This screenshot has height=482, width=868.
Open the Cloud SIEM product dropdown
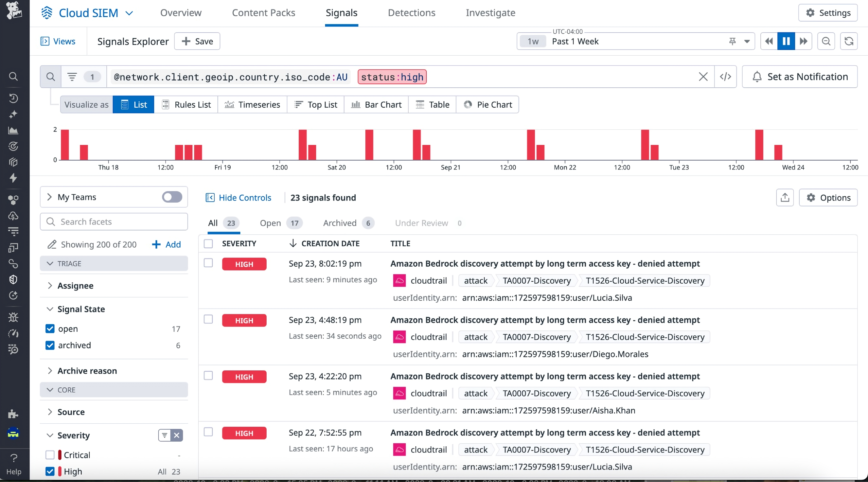[x=129, y=13]
